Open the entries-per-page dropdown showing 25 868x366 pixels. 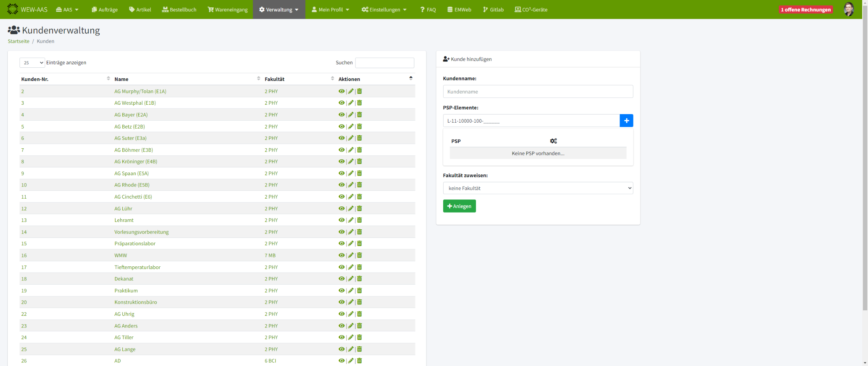click(32, 63)
